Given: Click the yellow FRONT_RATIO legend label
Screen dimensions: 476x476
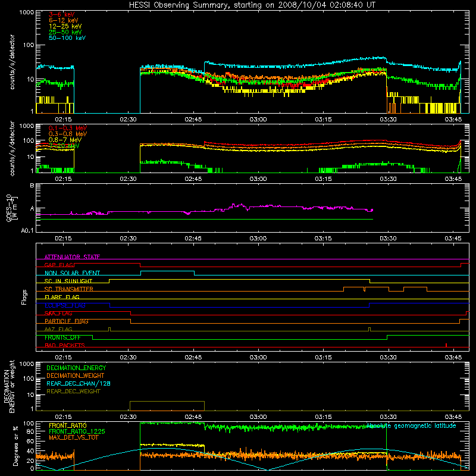Looking at the screenshot, I should (68, 425).
